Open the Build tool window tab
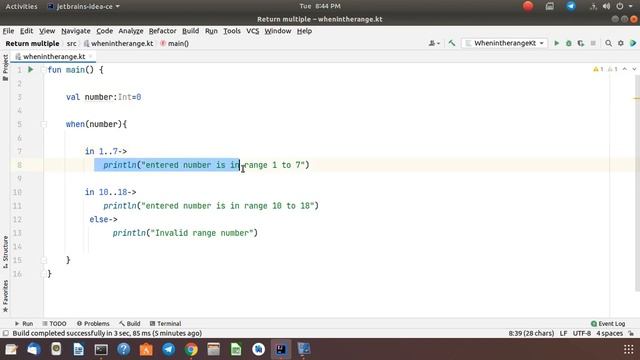The height and width of the screenshot is (360, 640). (130, 323)
